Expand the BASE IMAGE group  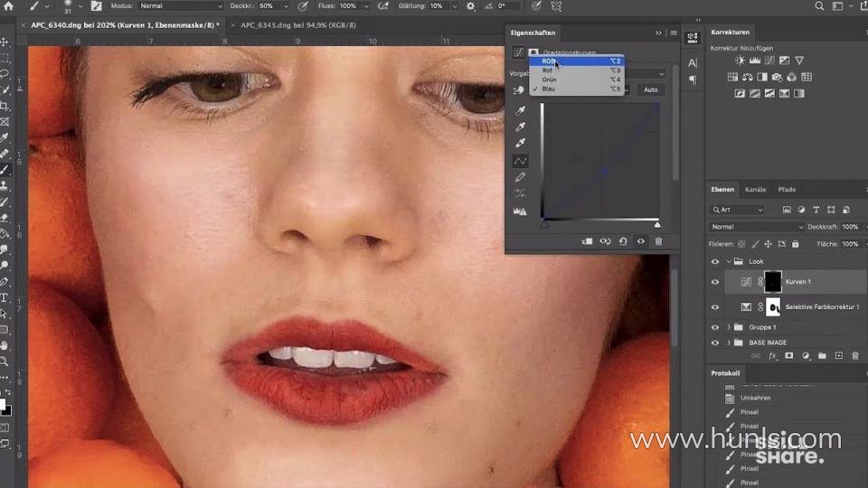click(x=729, y=343)
